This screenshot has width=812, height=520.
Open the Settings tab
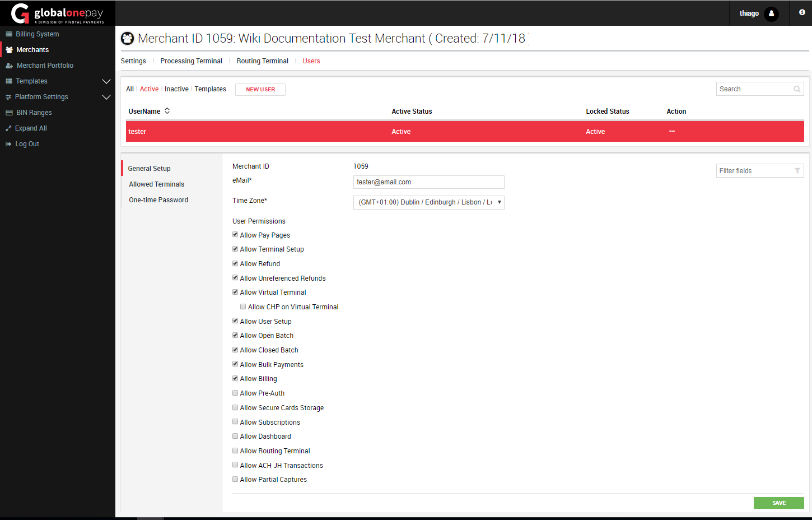click(x=133, y=61)
